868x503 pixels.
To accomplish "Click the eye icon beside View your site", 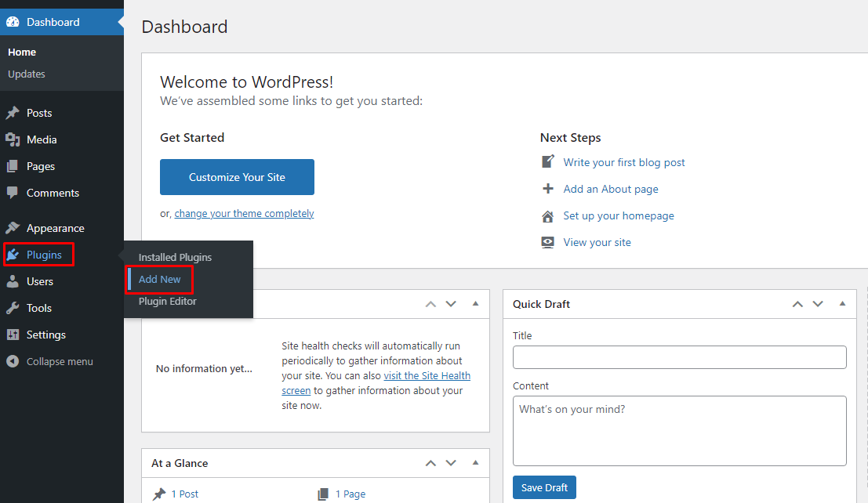I will [x=547, y=242].
